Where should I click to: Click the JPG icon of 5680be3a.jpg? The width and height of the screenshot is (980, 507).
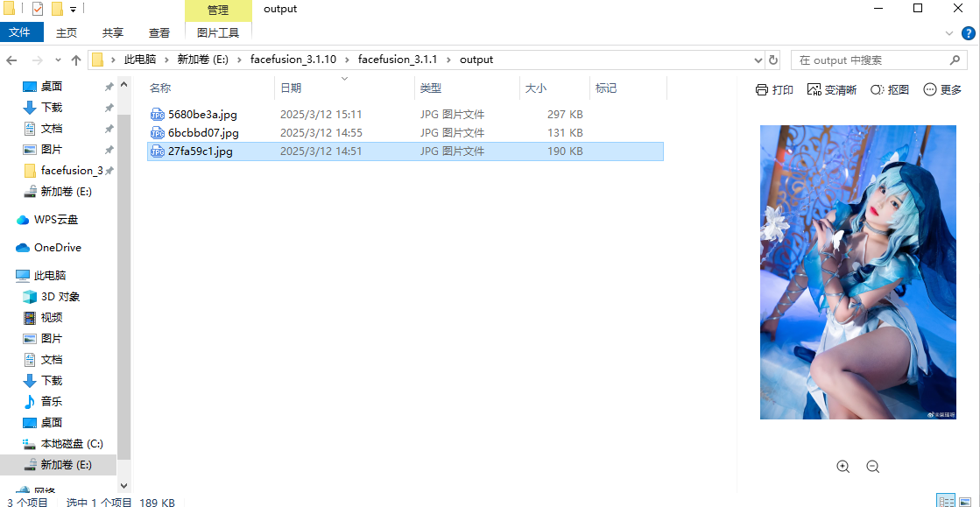pyautogui.click(x=158, y=115)
